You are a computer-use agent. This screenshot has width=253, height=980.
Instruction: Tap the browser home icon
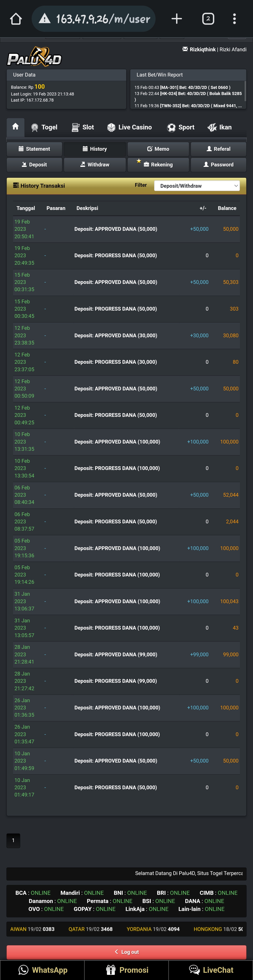[x=16, y=19]
